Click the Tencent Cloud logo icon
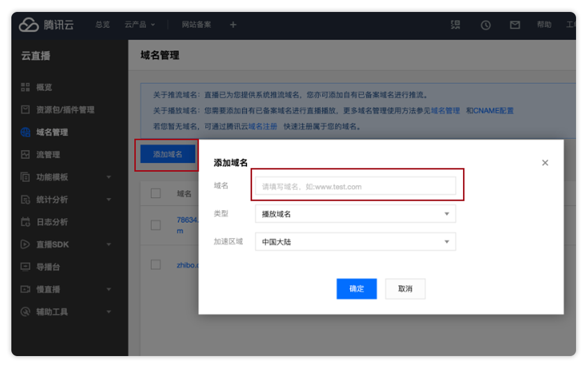588x368 pixels. point(28,24)
